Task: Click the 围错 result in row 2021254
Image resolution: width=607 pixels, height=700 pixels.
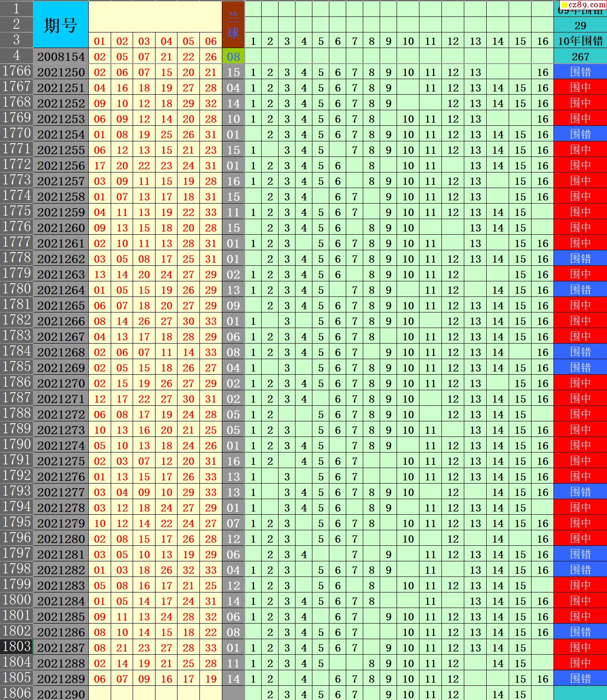Action: [580, 134]
